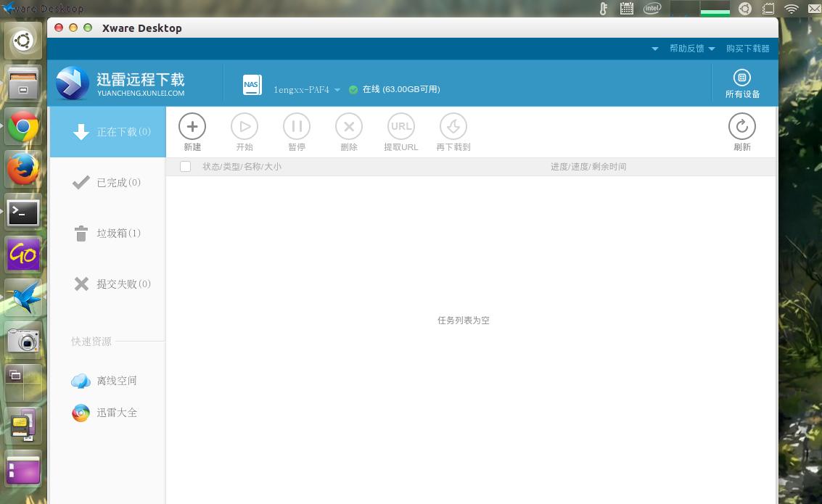Click the calendar indicator in top panel

(626, 9)
